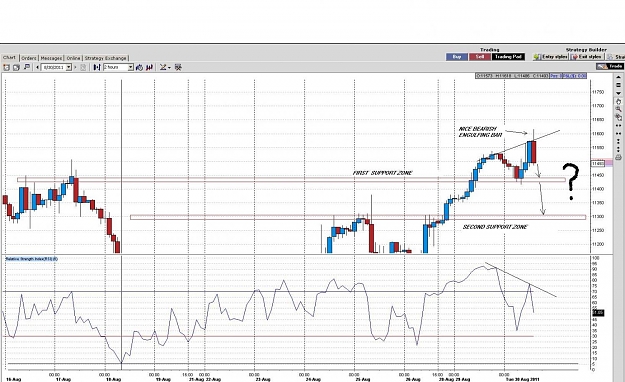Click the OHLC price info box
The image size is (625, 382).
coord(512,75)
